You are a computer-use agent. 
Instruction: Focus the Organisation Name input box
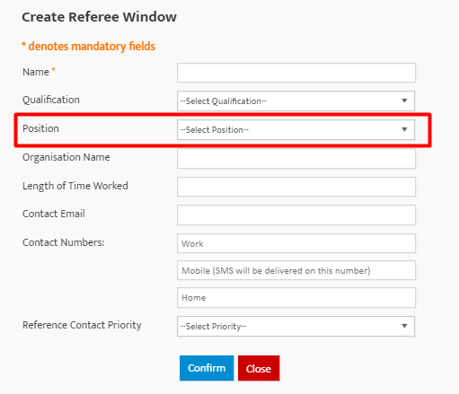tap(296, 158)
